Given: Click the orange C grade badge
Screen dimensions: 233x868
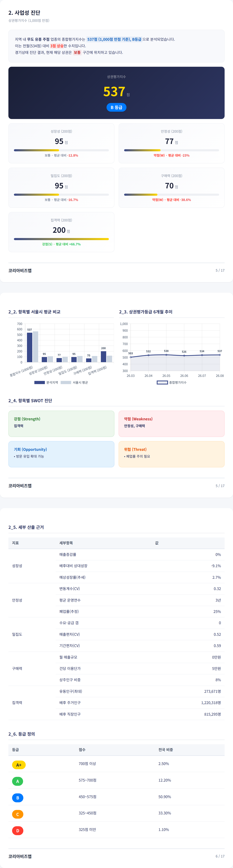Looking at the screenshot, I should pos(17,814).
